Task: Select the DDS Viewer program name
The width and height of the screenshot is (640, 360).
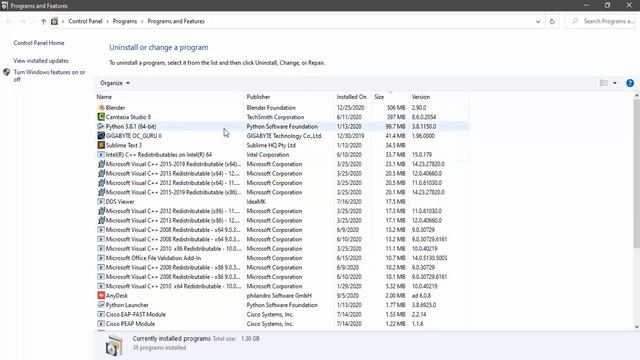Action: (x=120, y=202)
